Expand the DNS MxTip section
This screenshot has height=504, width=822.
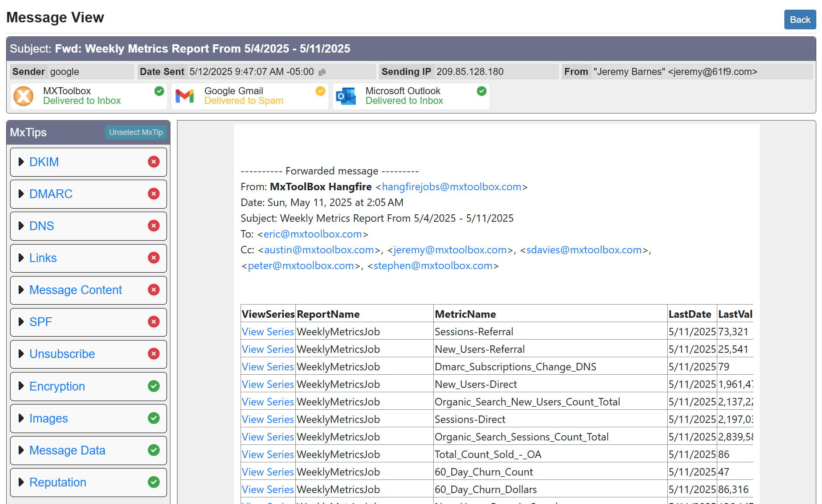pos(42,226)
